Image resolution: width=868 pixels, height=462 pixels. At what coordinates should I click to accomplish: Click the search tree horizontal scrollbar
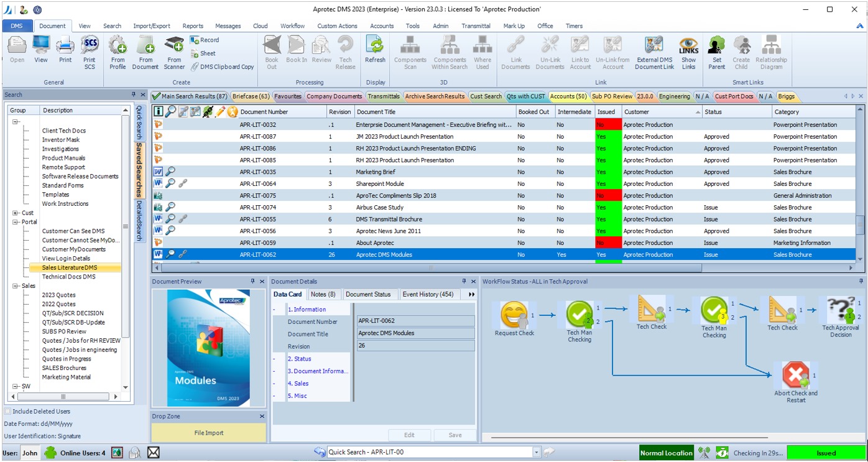[x=62, y=396]
